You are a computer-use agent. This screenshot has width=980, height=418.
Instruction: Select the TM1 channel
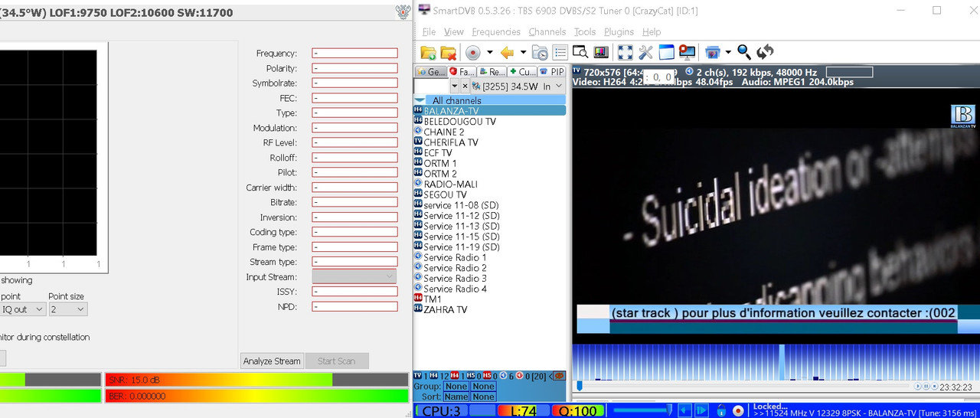point(433,299)
